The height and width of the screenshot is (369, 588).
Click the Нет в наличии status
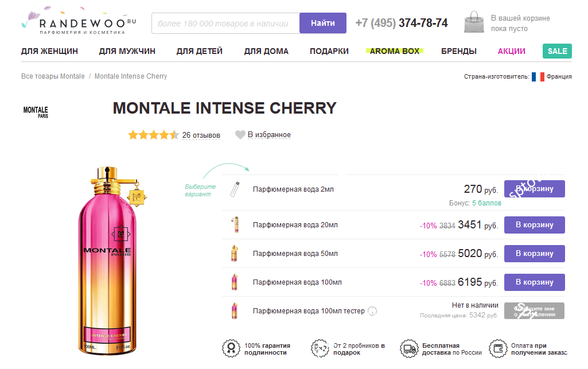pos(475,305)
